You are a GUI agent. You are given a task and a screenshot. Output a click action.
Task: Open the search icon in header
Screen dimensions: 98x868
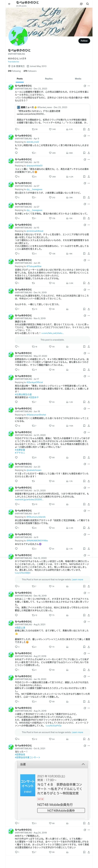click(x=88, y=4)
